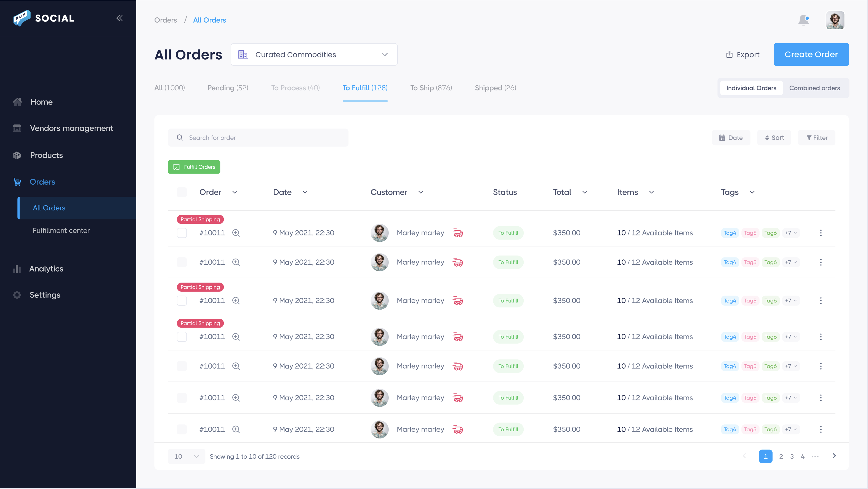
Task: Open the notification bell
Action: (x=804, y=20)
